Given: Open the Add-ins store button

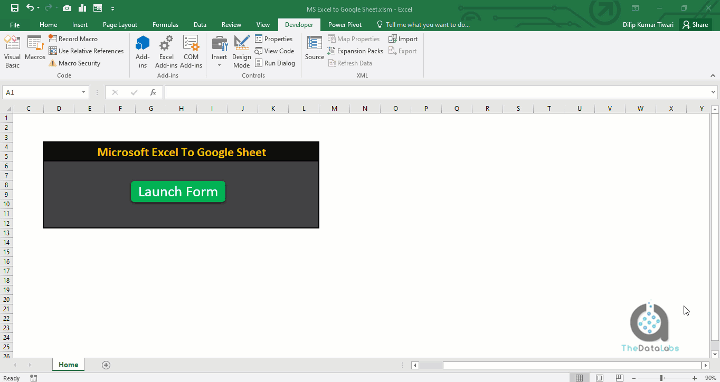Looking at the screenshot, I should tap(143, 51).
